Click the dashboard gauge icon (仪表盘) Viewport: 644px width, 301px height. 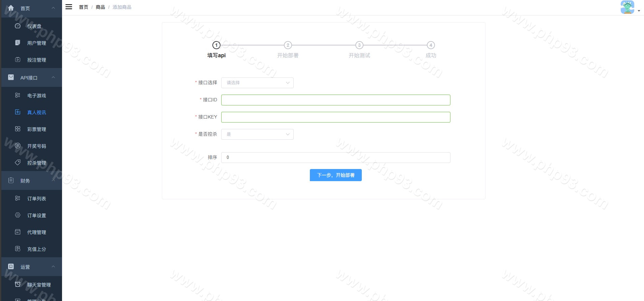pos(18,26)
